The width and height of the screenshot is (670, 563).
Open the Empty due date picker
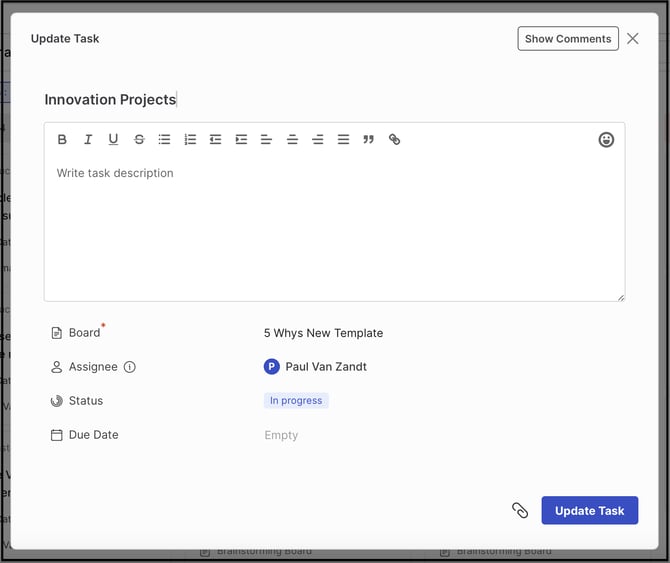coord(281,435)
